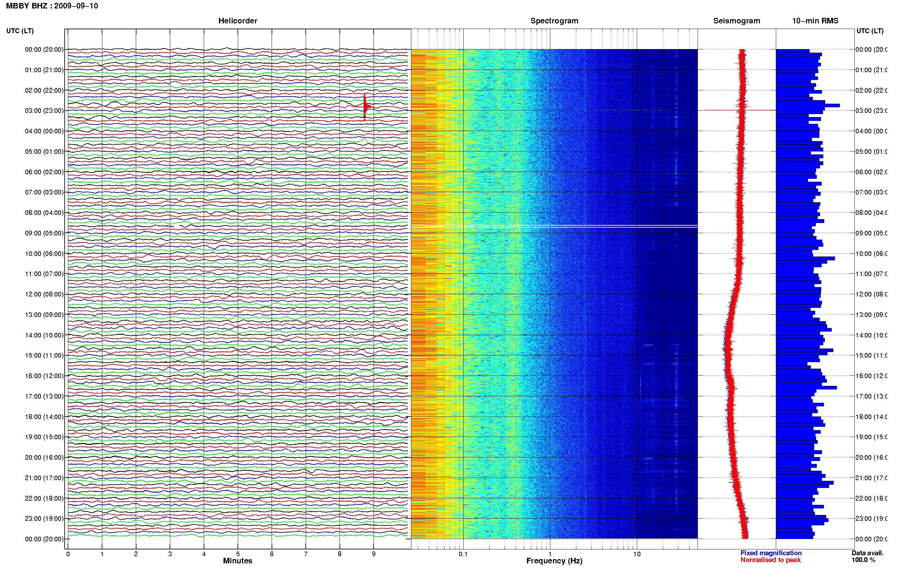The height and width of the screenshot is (578, 924).
Task: Select the left '21:00 (17:00)' time label
Action: point(44,478)
